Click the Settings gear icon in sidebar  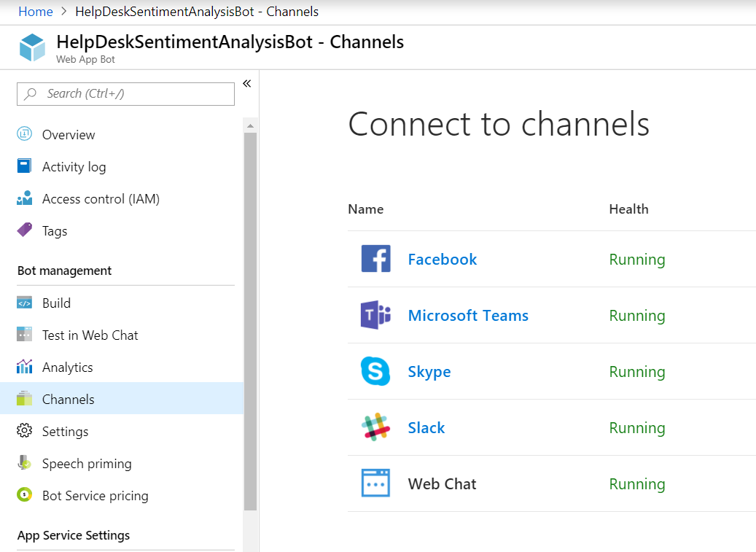pos(25,431)
